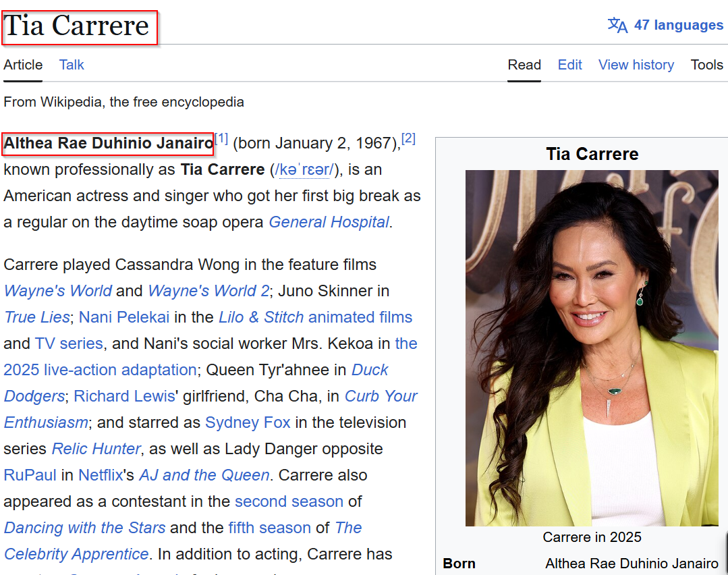The image size is (728, 575).
Task: Expand the Tools menu
Action: pyautogui.click(x=706, y=65)
